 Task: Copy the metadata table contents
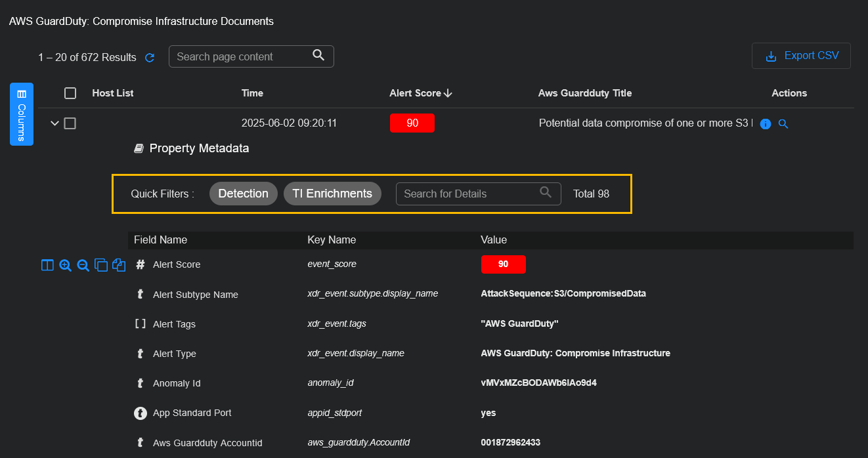[100, 265]
